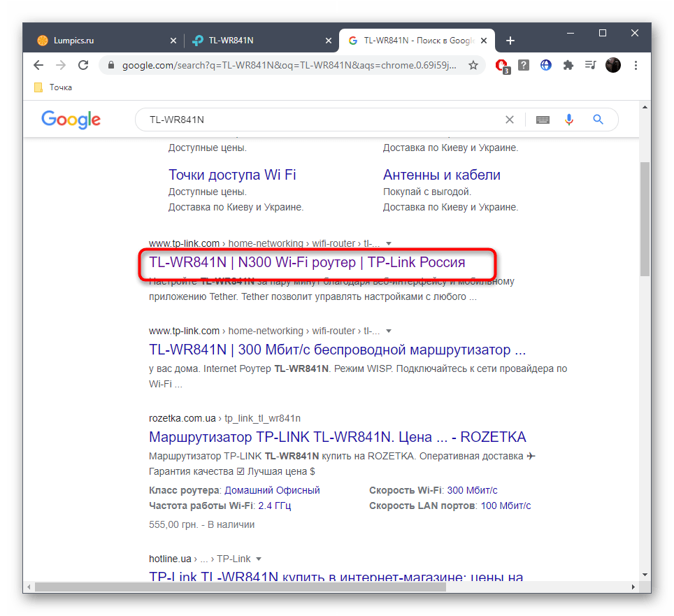
Task: Open hotline.ua TP-Link TL-WR841N result
Action: point(336,576)
